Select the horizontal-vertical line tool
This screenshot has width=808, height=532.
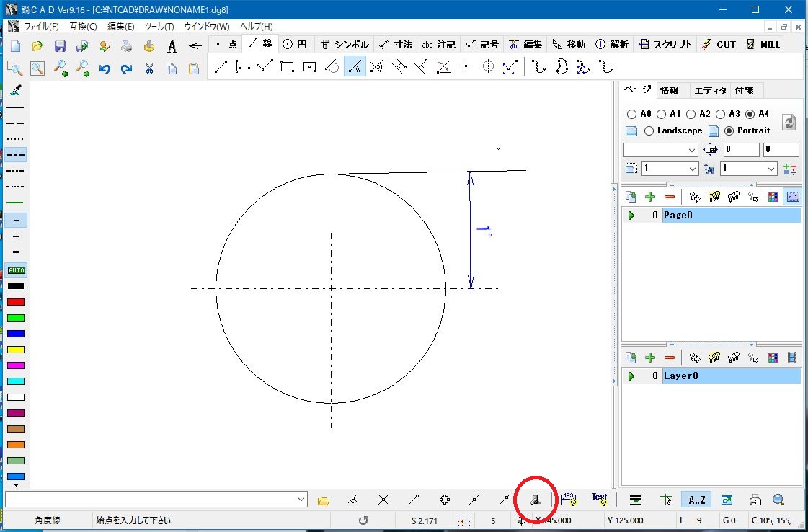pos(243,66)
